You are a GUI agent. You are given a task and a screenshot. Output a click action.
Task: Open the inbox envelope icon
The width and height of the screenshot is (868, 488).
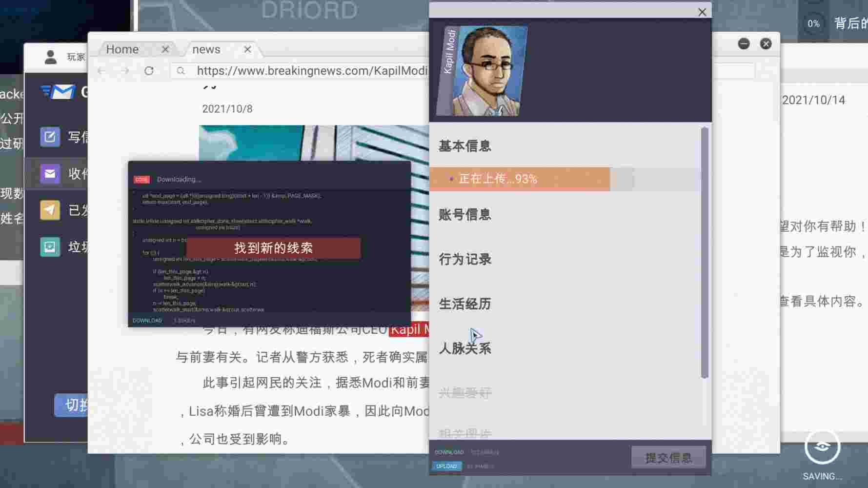pos(50,173)
